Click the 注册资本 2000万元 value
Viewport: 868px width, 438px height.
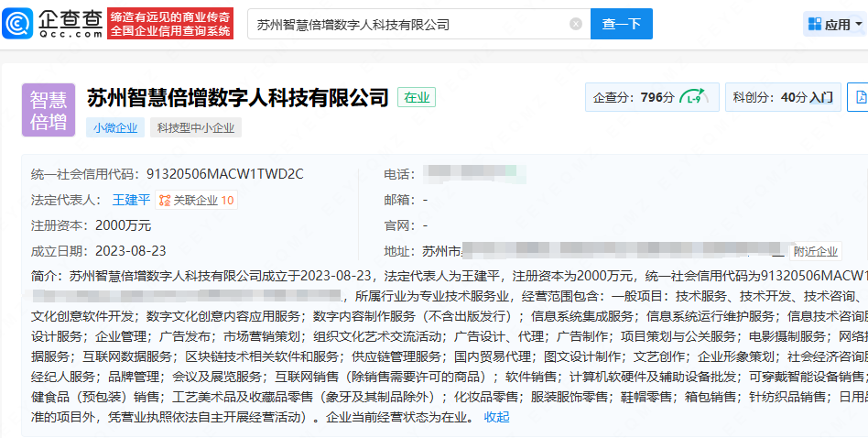[x=123, y=225]
